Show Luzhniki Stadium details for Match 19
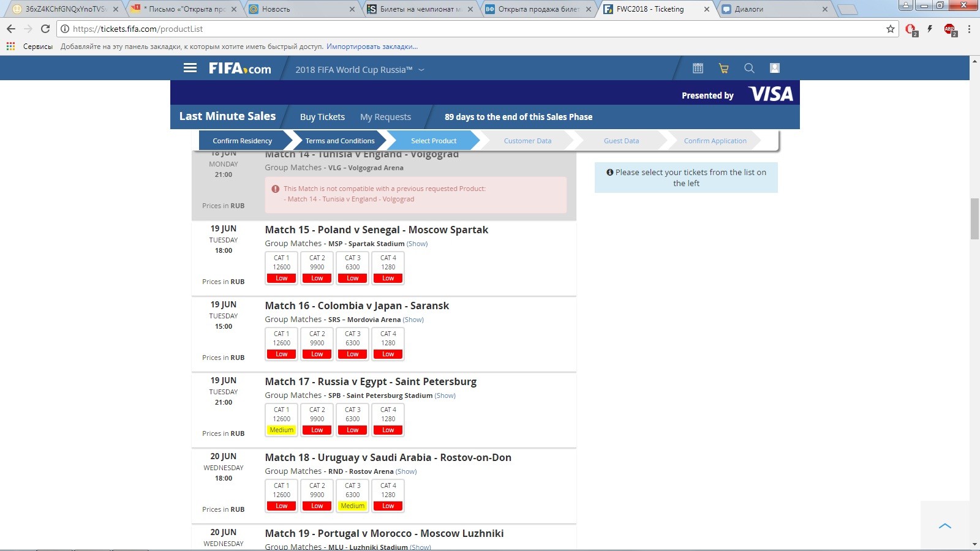980x551 pixels. coord(420,547)
